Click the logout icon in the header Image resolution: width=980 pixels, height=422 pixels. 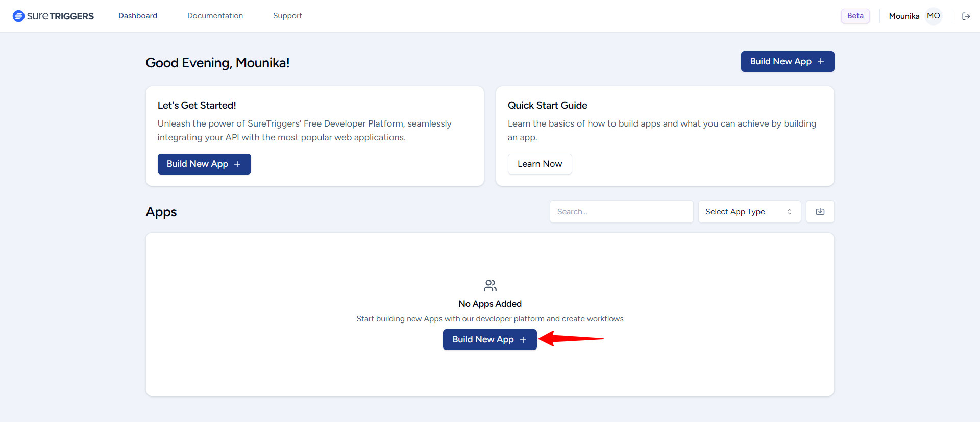[966, 16]
